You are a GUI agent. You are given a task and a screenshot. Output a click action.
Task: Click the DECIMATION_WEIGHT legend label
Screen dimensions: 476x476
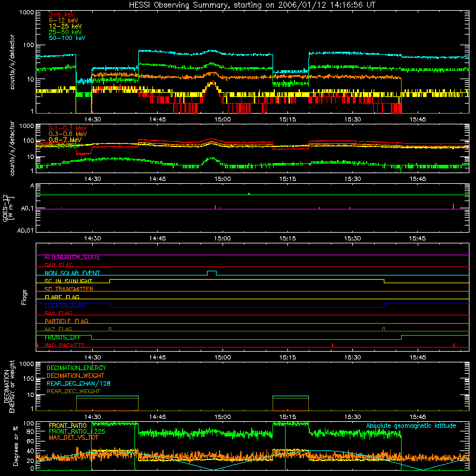coord(75,375)
